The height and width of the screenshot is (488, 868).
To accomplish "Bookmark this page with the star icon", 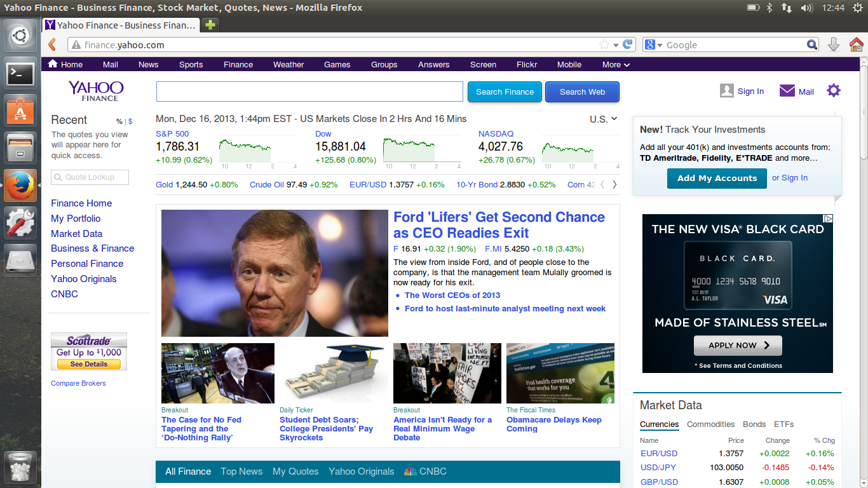I will tap(604, 44).
